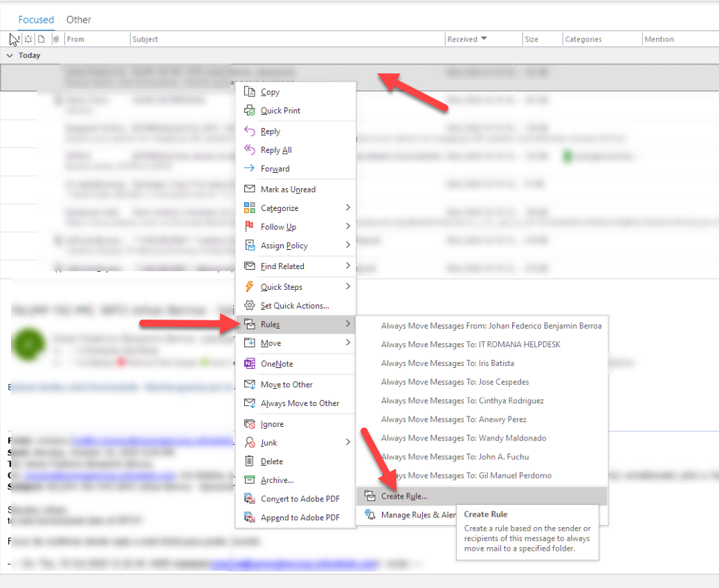Screen dimensions: 719x588
Task: Sort by item type page column icon
Action: 42,39
